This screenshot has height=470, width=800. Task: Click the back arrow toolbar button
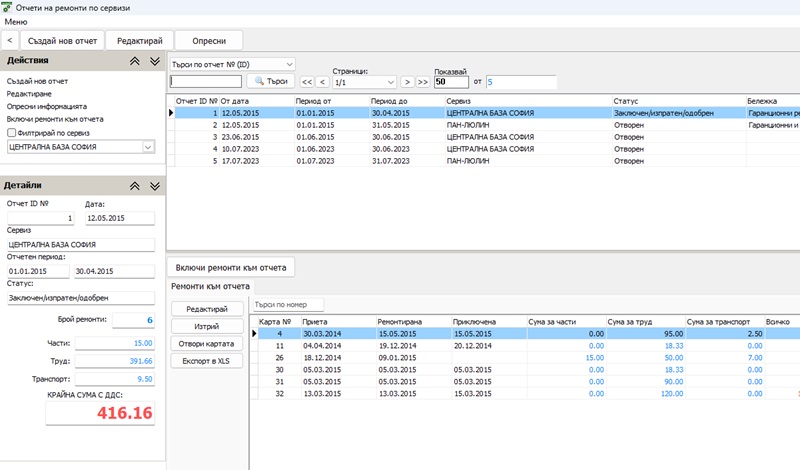point(10,40)
